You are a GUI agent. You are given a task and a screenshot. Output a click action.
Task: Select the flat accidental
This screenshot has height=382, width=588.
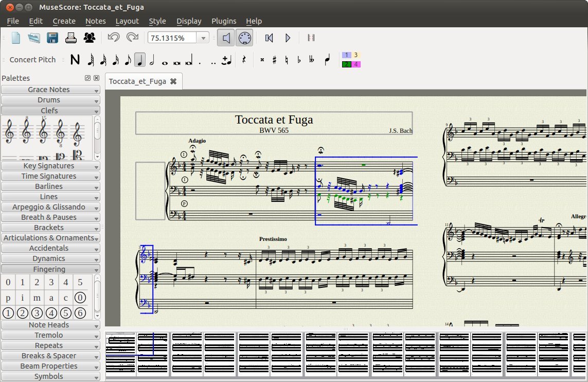298,60
